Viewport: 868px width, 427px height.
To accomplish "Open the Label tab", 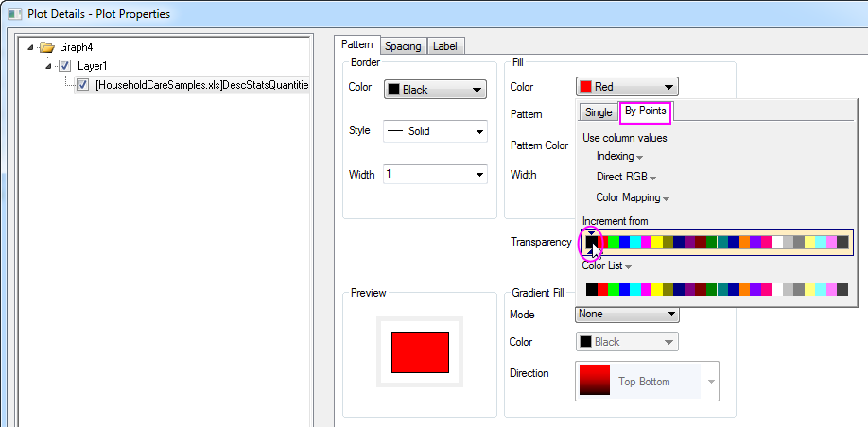I will click(445, 46).
